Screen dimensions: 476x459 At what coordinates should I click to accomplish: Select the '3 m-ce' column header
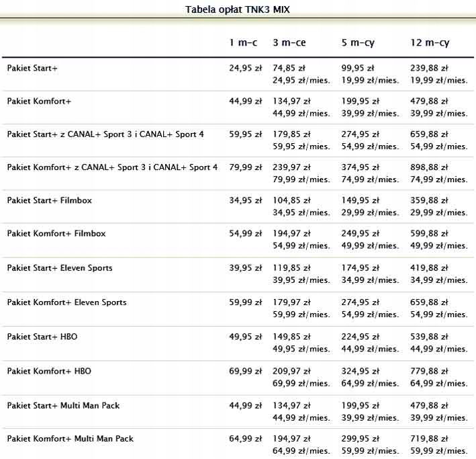[289, 42]
